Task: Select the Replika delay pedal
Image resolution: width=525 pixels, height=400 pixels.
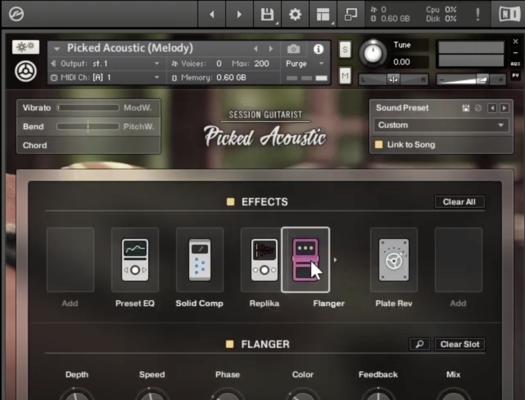Action: (x=264, y=260)
